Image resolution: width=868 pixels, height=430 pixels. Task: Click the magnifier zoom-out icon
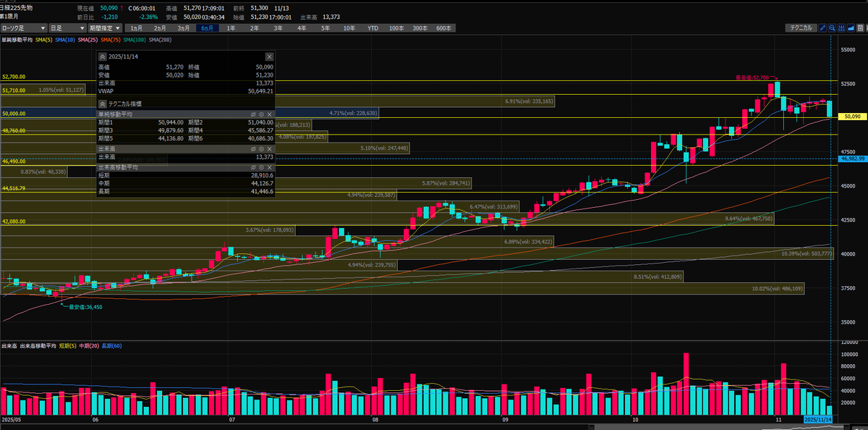[833, 28]
